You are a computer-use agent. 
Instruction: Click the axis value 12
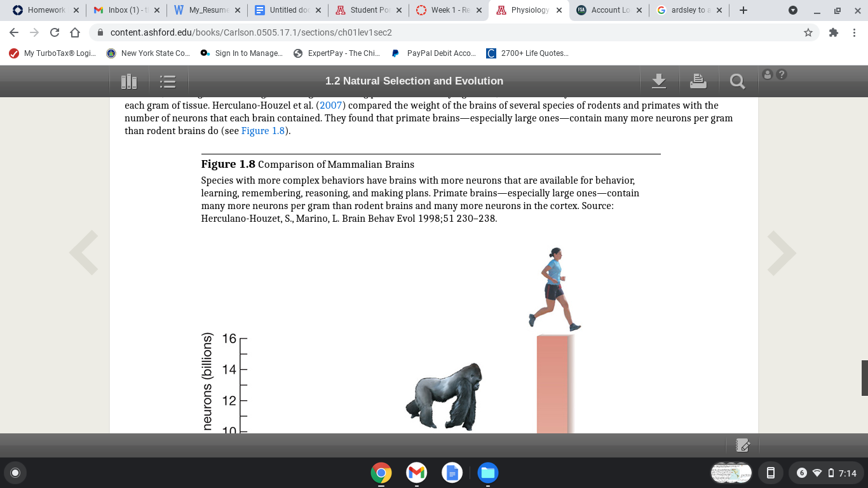[229, 401]
